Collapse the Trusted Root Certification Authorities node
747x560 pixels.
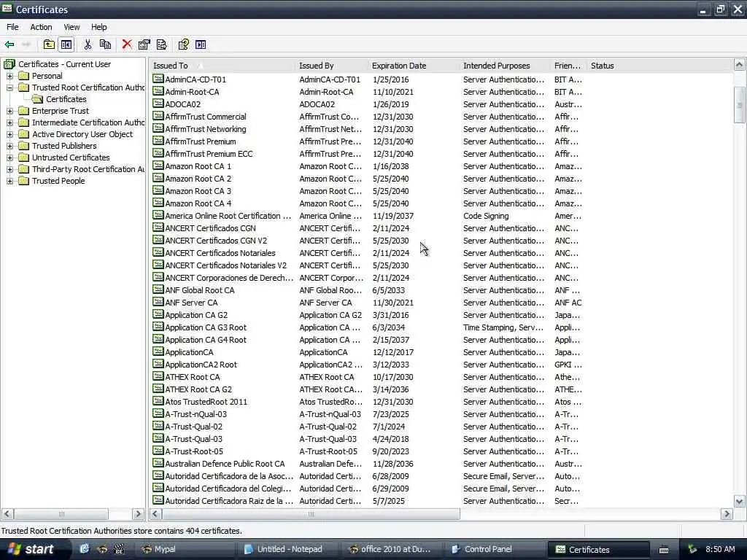[x=9, y=87]
